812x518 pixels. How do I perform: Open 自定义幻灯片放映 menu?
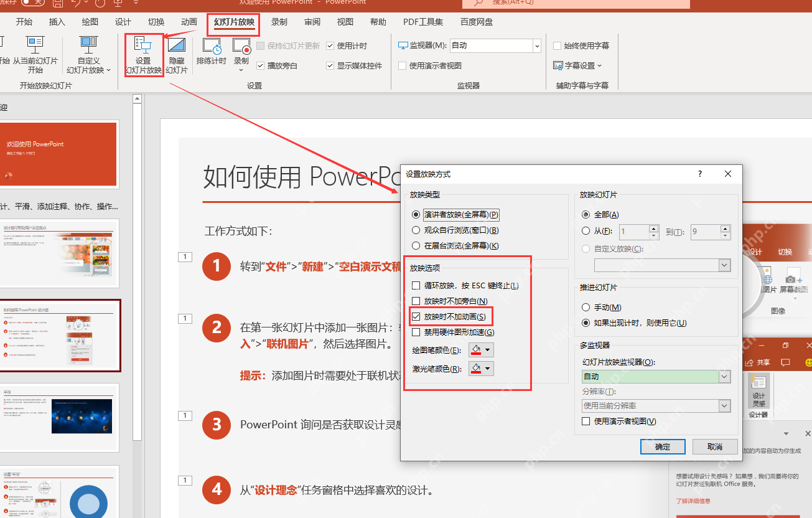tap(88, 55)
